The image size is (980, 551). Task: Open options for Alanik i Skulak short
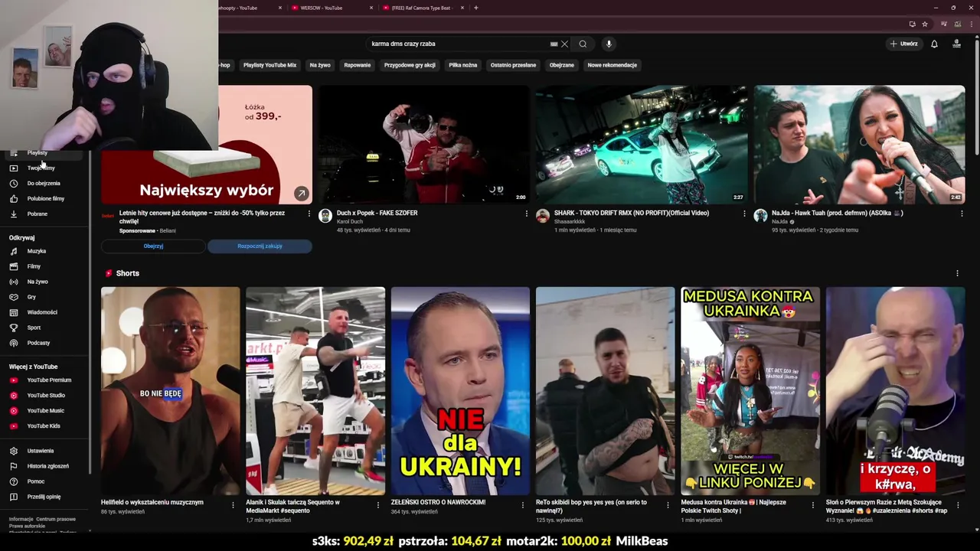tap(377, 505)
